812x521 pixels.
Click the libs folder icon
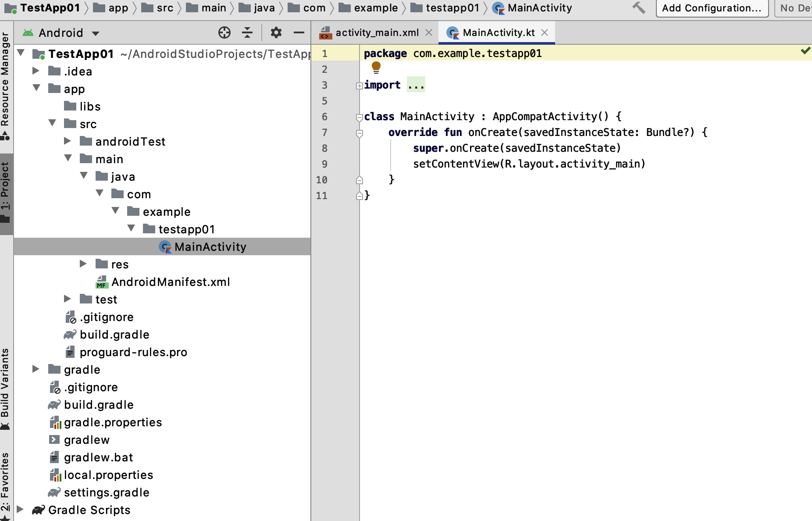click(x=70, y=106)
